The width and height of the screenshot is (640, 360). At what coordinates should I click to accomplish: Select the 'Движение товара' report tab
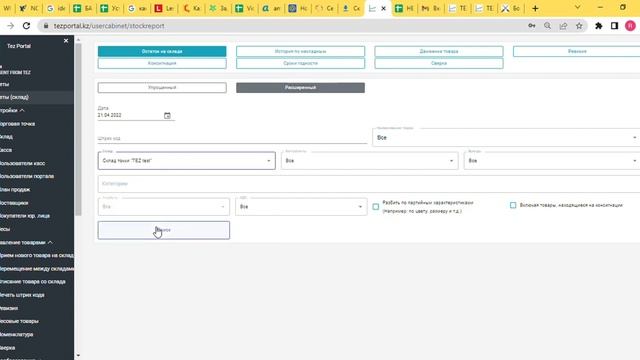[x=439, y=51]
